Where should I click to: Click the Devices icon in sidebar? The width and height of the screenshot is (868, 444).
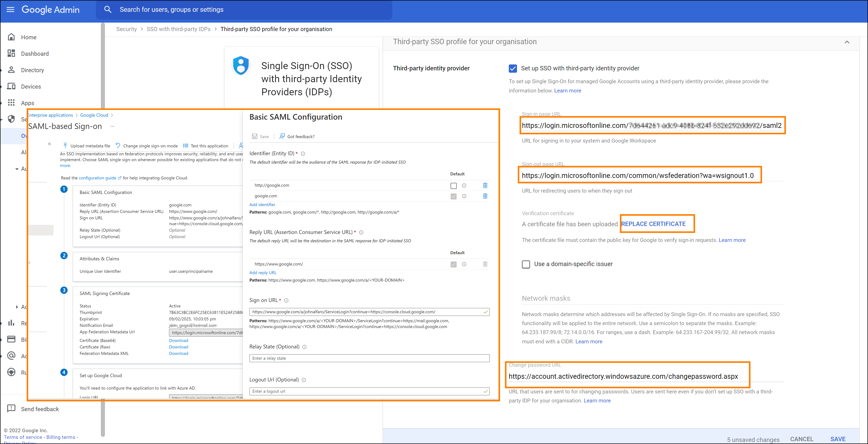(x=11, y=86)
